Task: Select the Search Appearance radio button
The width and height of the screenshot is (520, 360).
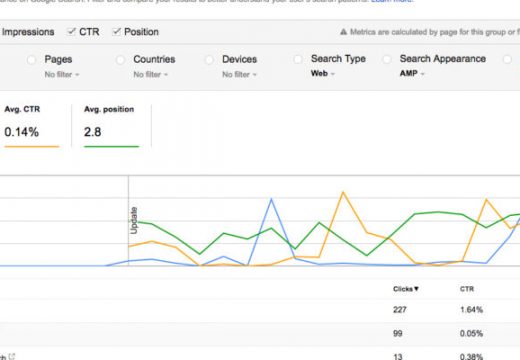Action: (x=387, y=59)
